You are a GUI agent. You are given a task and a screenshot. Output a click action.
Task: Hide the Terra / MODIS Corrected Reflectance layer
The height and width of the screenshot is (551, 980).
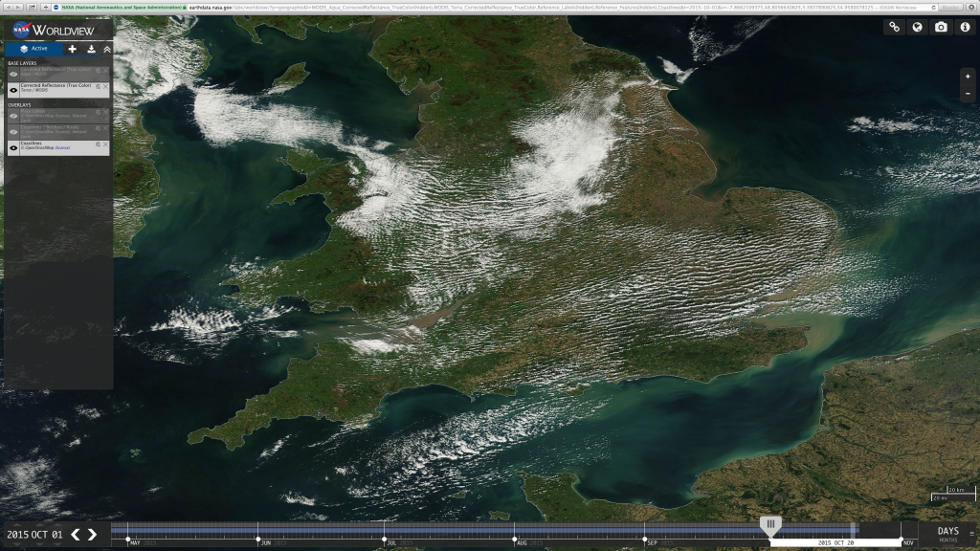(x=13, y=90)
